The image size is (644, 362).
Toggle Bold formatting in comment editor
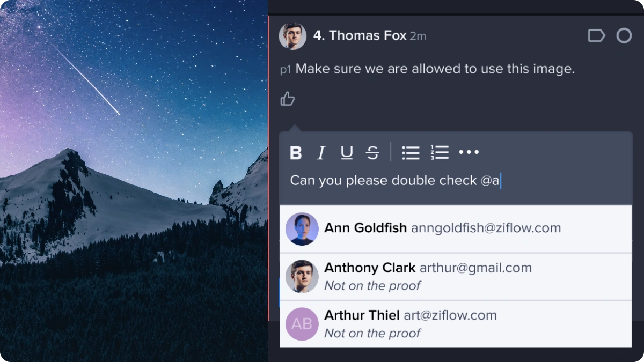(296, 153)
